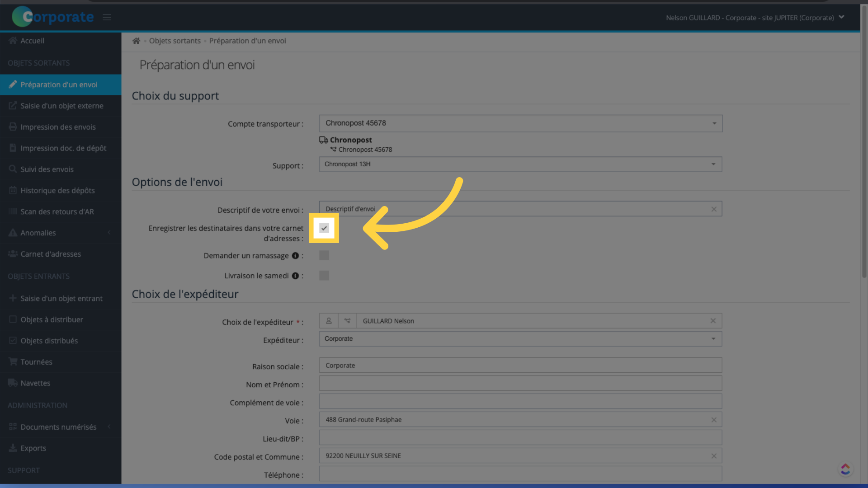Screen dimensions: 868x488
Task: Click the Code postal et Commune input
Action: coord(521,455)
